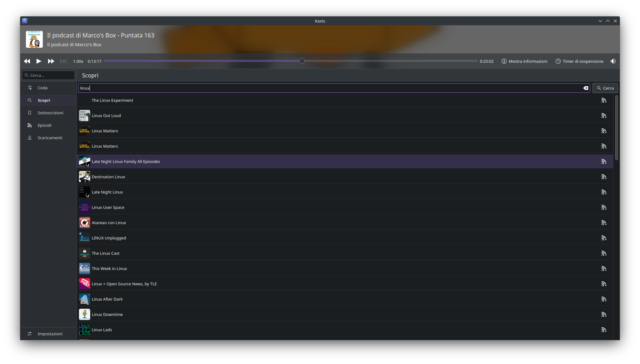Click the playback progress slider handle

[x=302, y=61]
